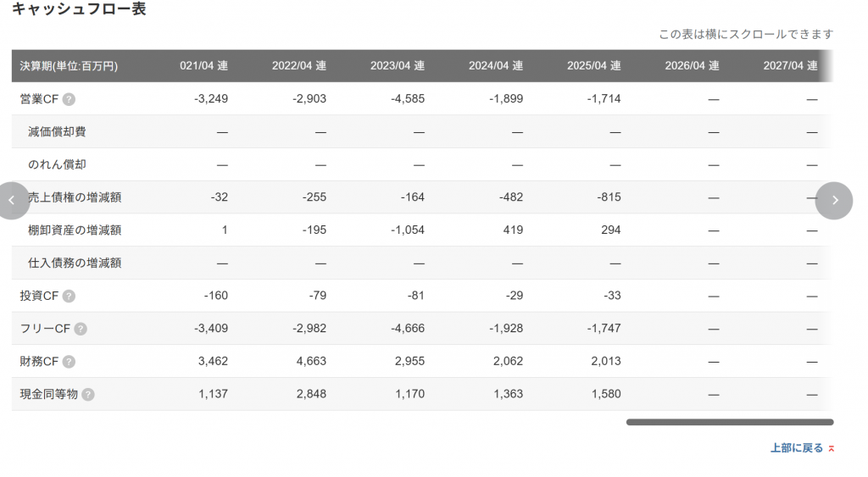Viewport: 868px width, 477px height.
Task: Click the キャッシュフロー表 section heading
Action: click(79, 9)
